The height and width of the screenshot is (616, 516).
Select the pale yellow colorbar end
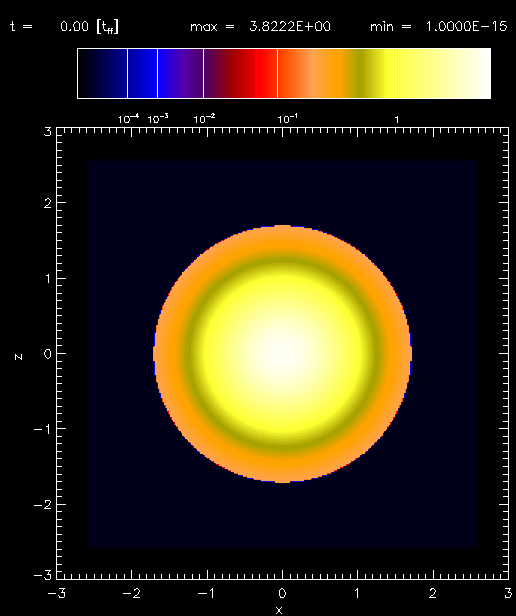(442, 73)
